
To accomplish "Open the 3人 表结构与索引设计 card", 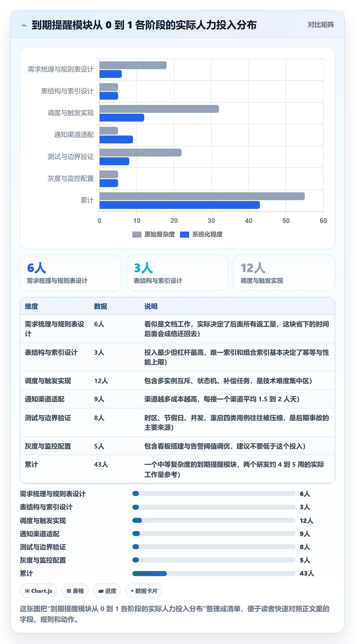I will [x=177, y=273].
